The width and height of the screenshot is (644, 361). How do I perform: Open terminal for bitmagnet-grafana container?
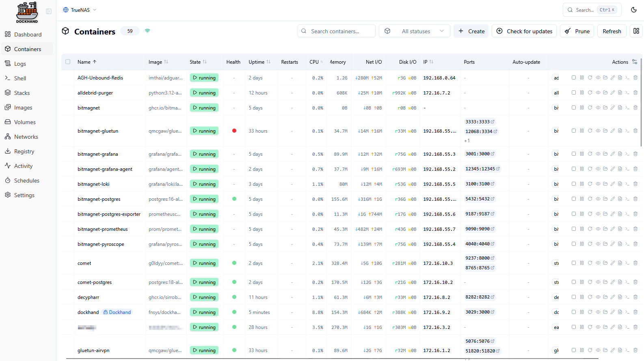[627, 154]
